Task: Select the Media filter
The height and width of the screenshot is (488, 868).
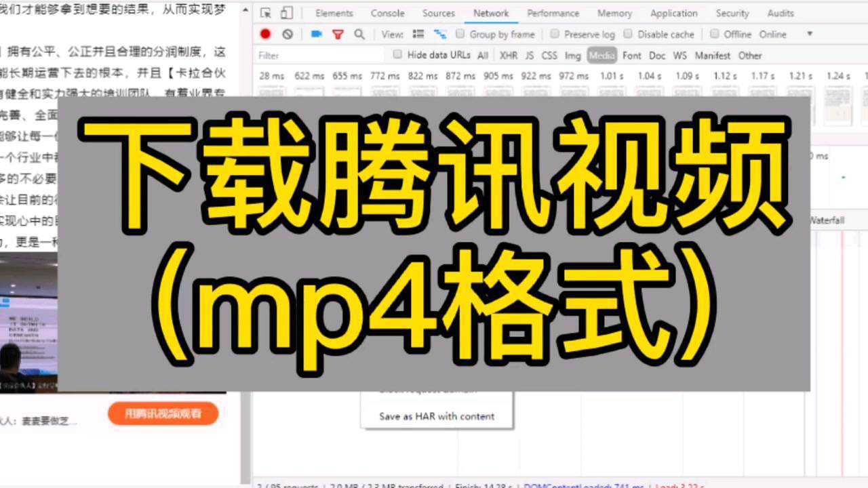Action: tap(601, 56)
